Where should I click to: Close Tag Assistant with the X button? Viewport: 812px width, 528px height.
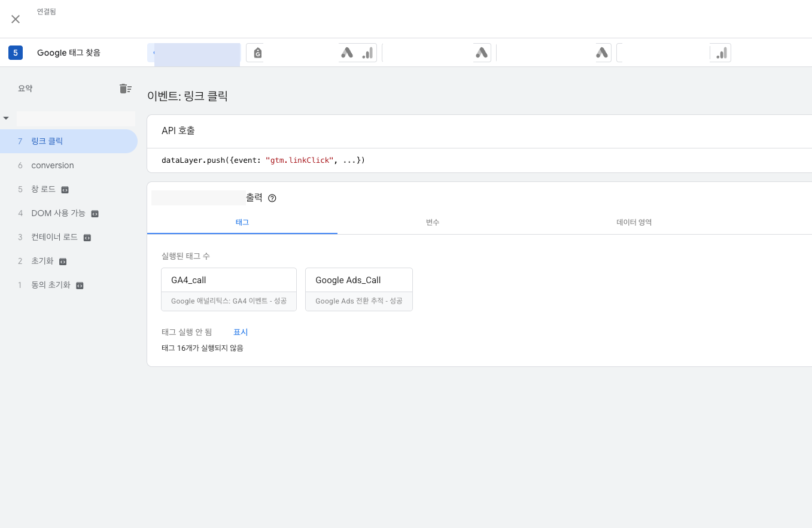pyautogui.click(x=16, y=19)
